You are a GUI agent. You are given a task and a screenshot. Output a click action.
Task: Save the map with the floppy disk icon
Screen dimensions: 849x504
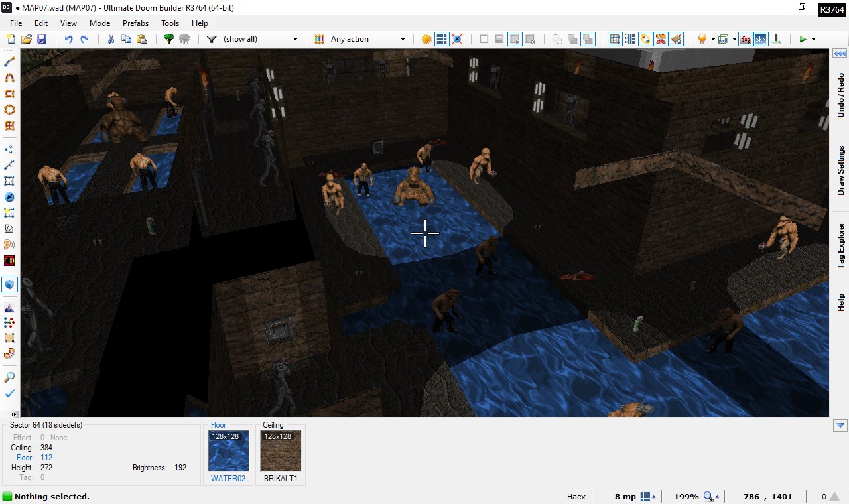pyautogui.click(x=42, y=39)
